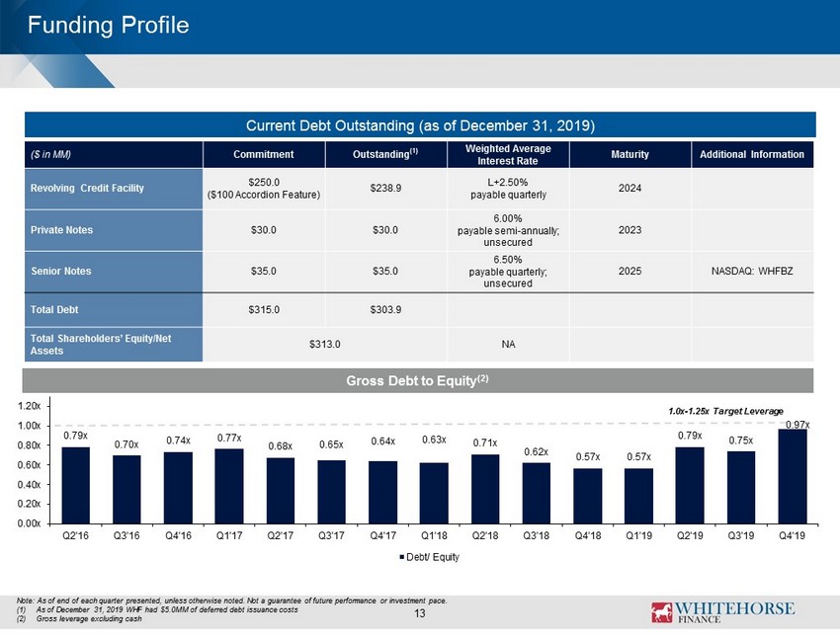Select the 'Funding Profile' slide title
The width and height of the screenshot is (840, 642).
tap(109, 25)
